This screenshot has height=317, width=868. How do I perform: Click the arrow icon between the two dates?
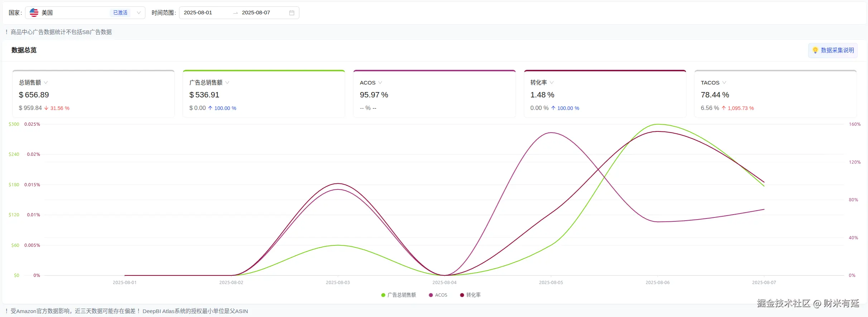(x=236, y=13)
